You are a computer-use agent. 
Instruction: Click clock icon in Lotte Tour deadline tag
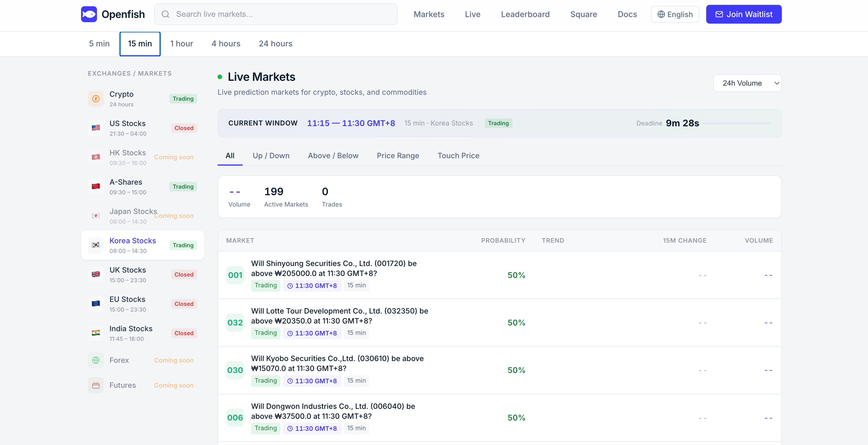click(x=290, y=333)
